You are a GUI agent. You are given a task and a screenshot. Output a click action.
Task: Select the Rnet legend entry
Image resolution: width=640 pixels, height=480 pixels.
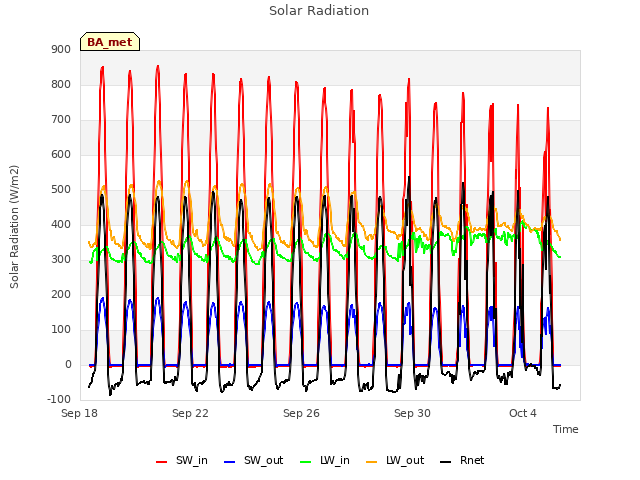tap(462, 460)
